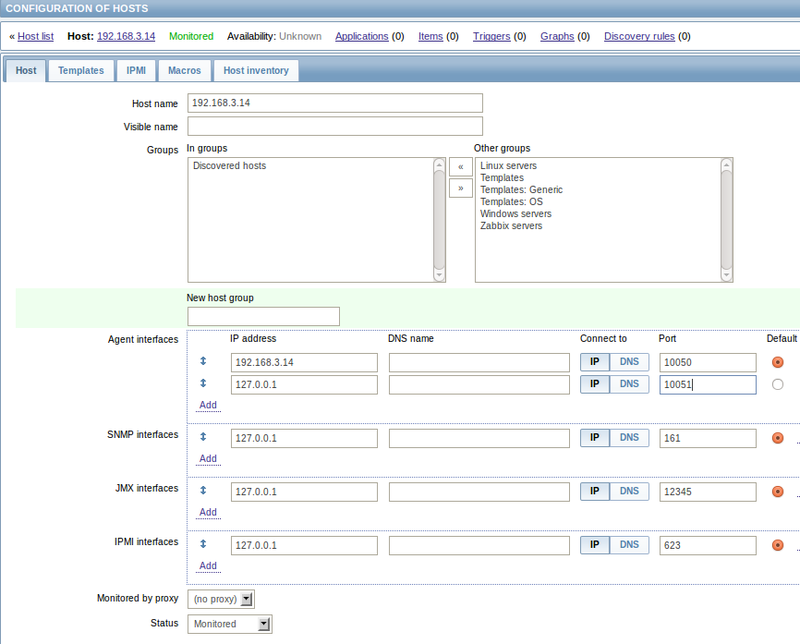The width and height of the screenshot is (800, 644).
Task: Select the IP button for the SNMP interface
Action: point(594,437)
